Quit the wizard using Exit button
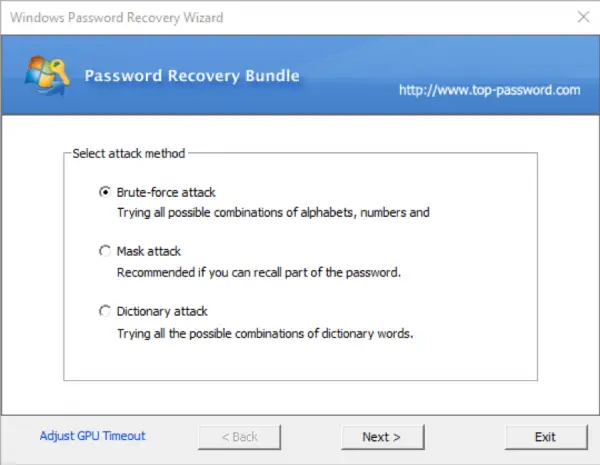 pyautogui.click(x=546, y=437)
